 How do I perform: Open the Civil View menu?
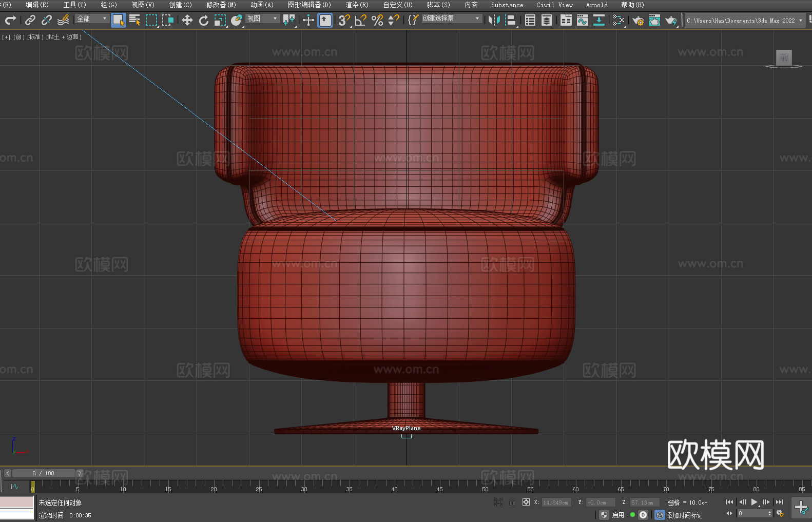pos(554,5)
